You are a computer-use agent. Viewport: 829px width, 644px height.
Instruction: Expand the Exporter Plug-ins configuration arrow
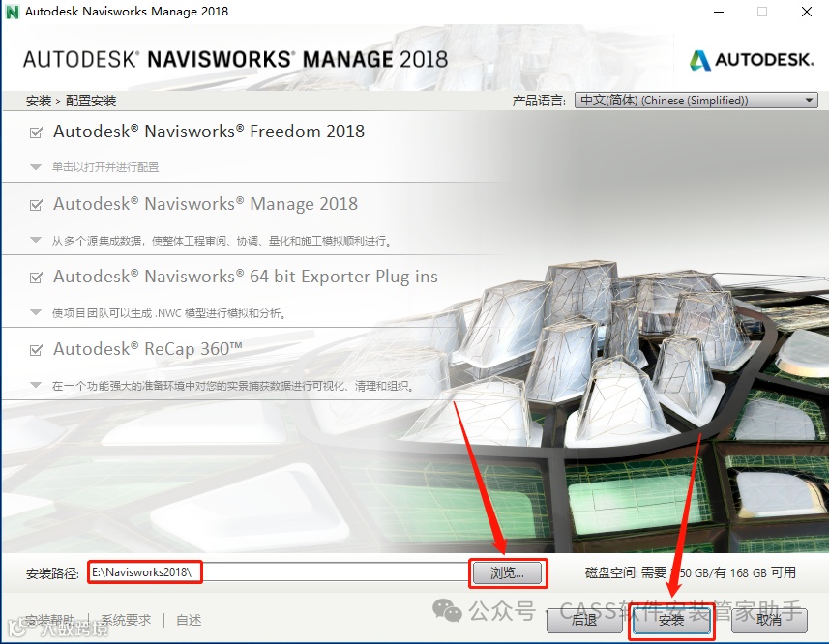36,312
